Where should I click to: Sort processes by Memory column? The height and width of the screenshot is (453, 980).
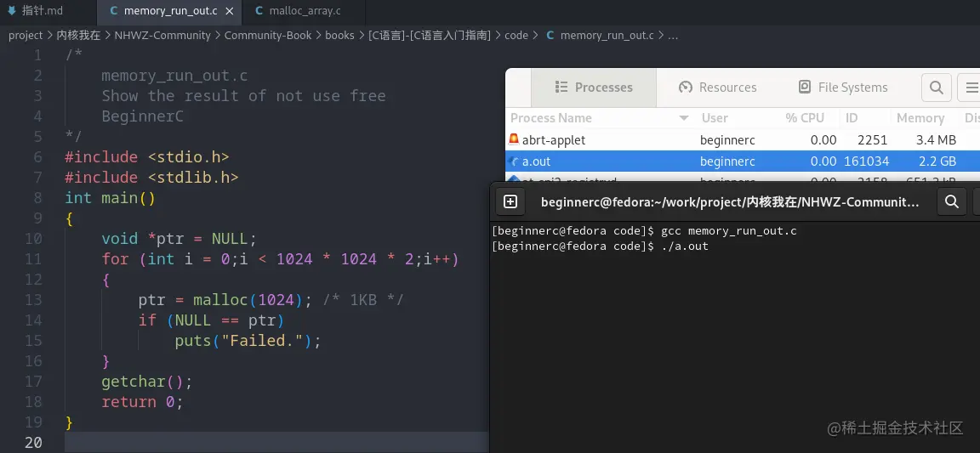[x=920, y=118]
